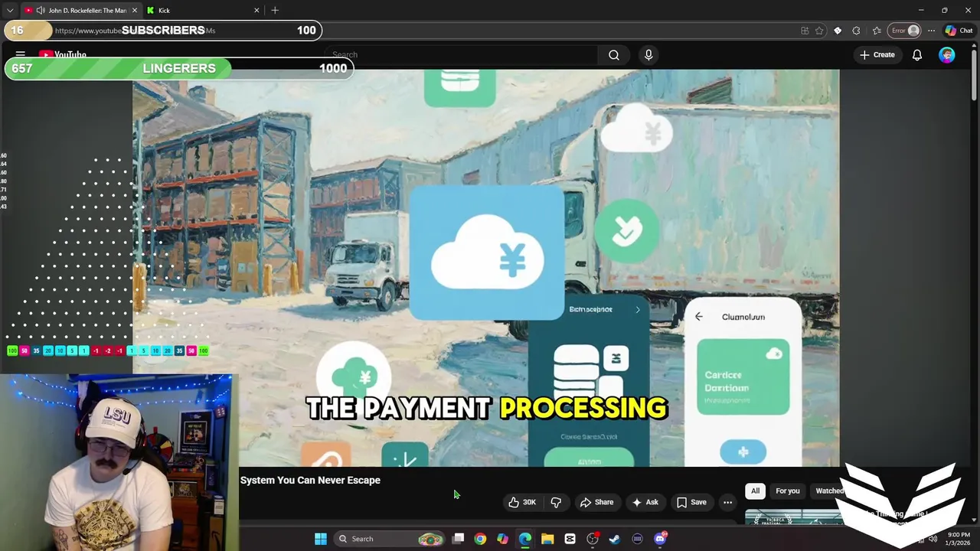Open File Explorer from the taskbar

547,539
